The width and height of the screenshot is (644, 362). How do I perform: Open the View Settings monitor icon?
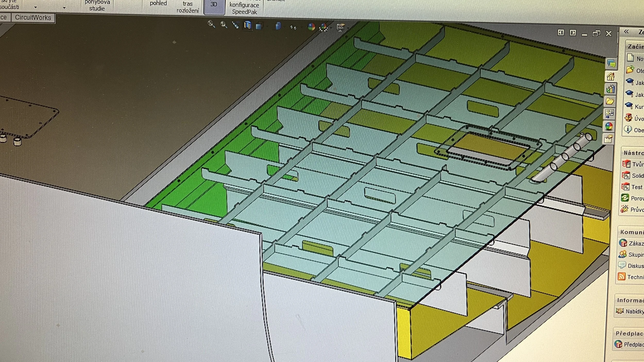[x=341, y=27]
